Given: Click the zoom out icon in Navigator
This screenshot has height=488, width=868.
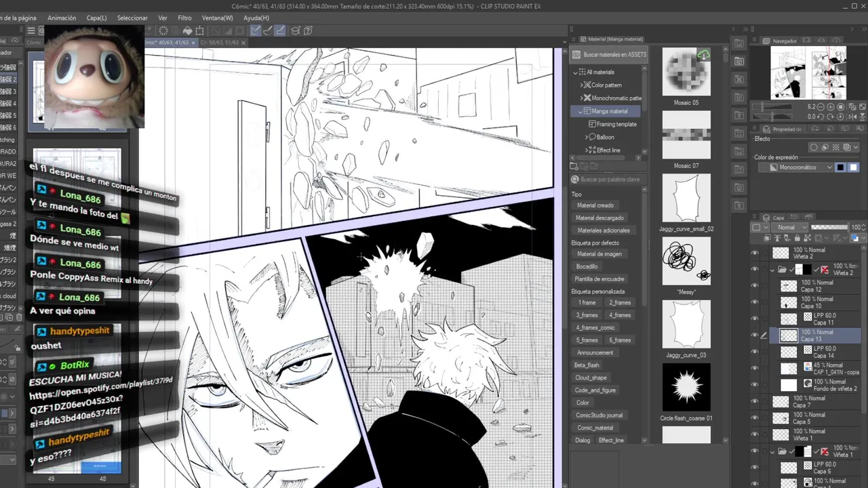Looking at the screenshot, I should tap(821, 106).
